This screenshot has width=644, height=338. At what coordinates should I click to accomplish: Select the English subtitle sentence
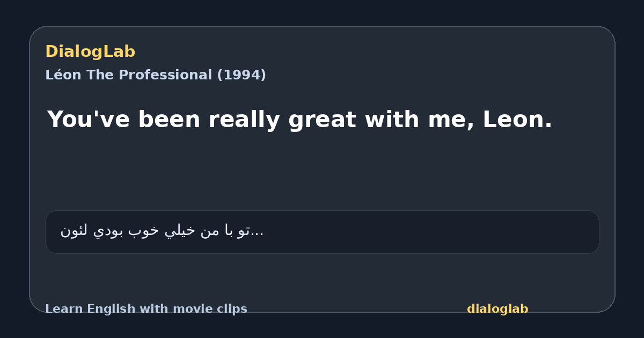(299, 119)
